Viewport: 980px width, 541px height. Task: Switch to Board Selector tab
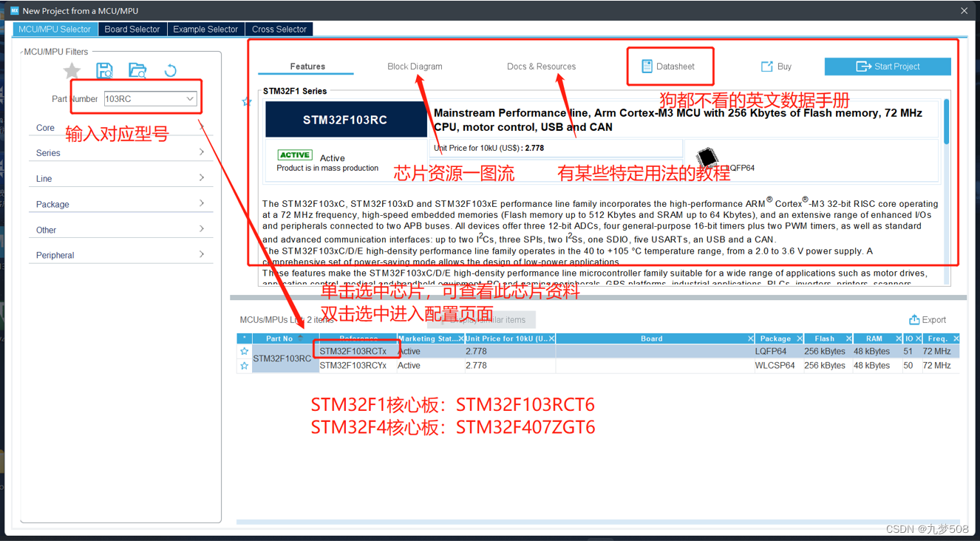[132, 30]
